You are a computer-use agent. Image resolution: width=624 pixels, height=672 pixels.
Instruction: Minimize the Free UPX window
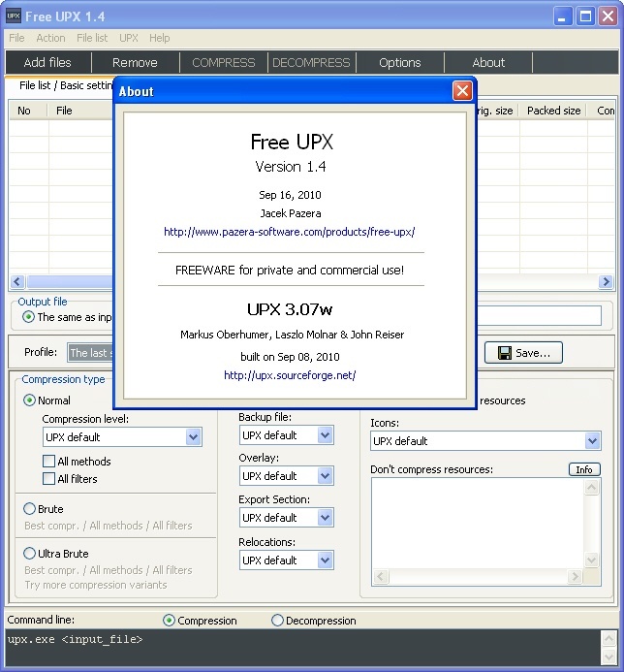562,16
